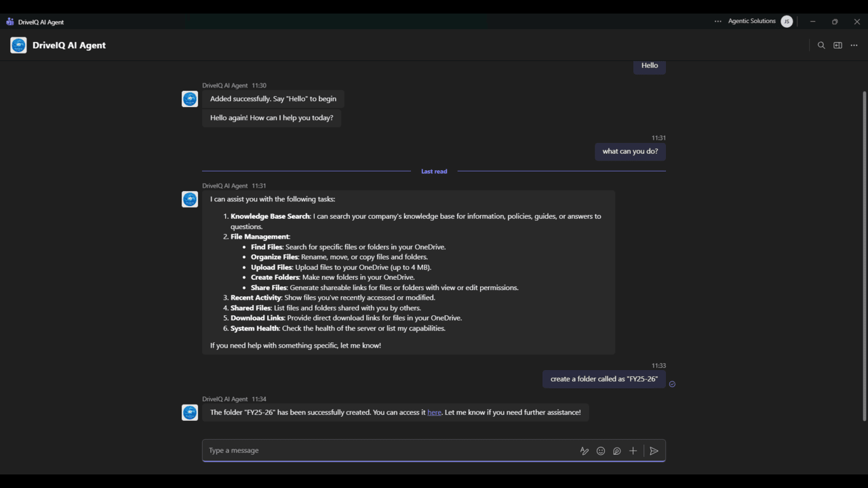868x488 pixels.
Task: Open the message format options icon
Action: point(584,451)
